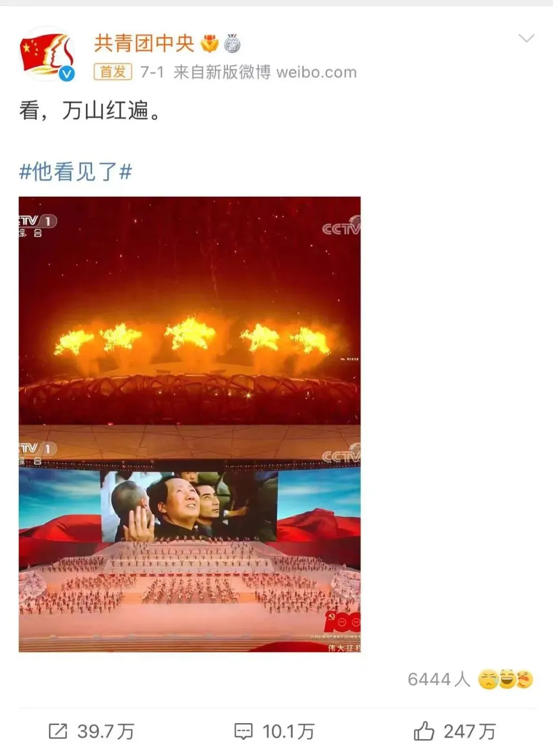The height and width of the screenshot is (756, 553).
Task: Tap the gold membership crown badge
Action: [209, 44]
